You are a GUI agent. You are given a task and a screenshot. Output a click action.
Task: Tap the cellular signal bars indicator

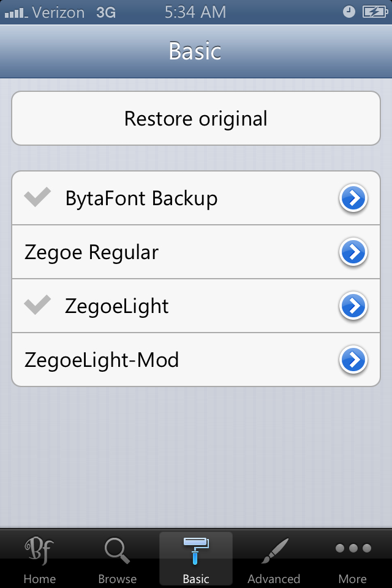click(x=17, y=12)
